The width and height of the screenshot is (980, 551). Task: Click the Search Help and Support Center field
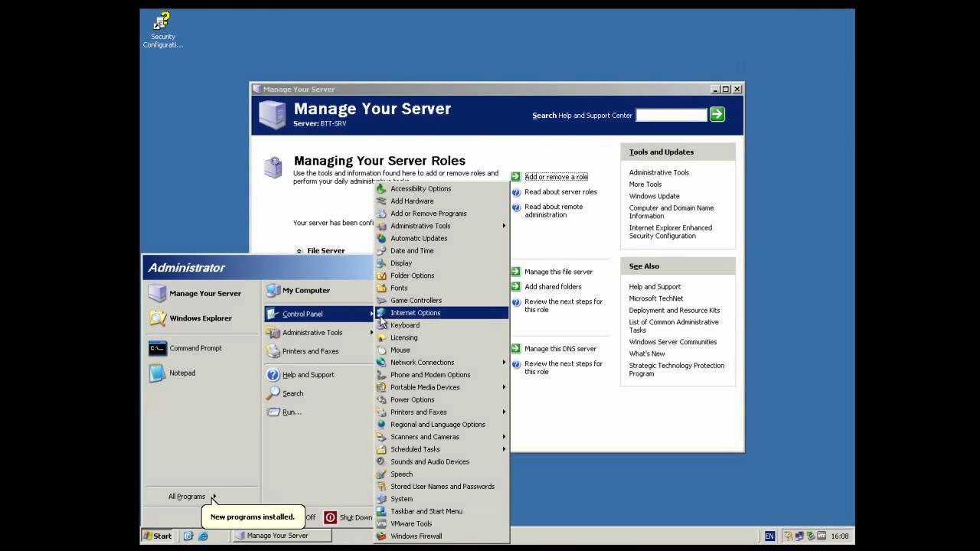coord(671,115)
